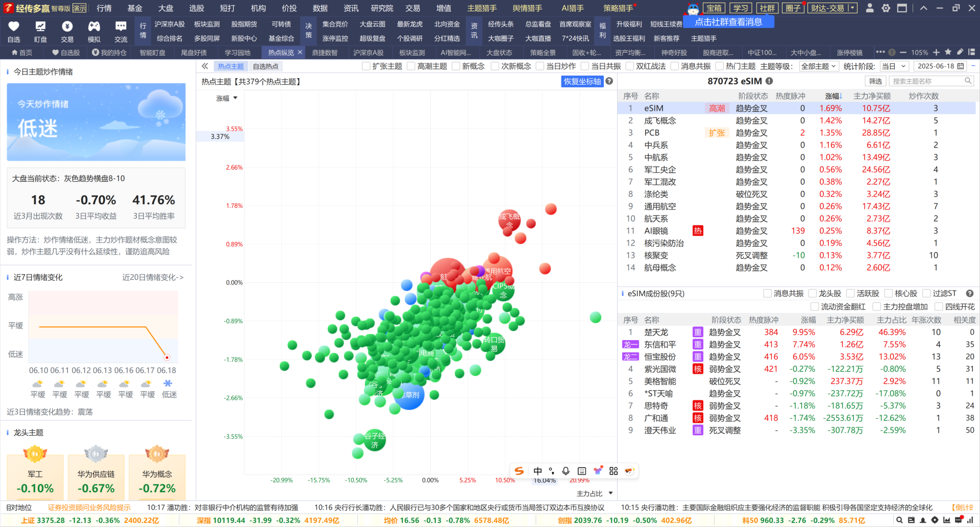This screenshot has width=980, height=527.
Task: Open the 研究院 menu
Action: point(382,8)
